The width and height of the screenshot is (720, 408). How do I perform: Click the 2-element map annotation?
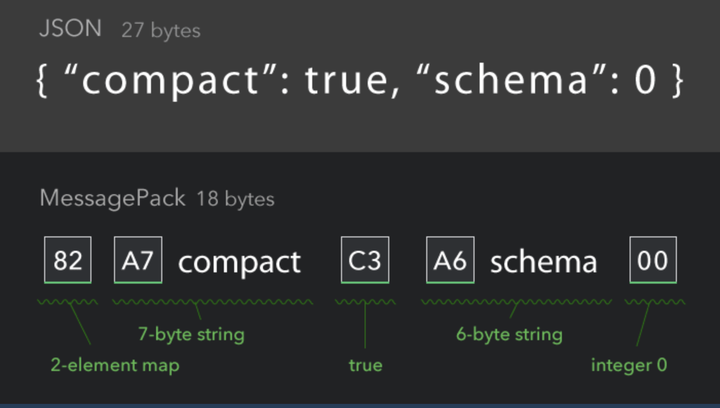(x=115, y=365)
